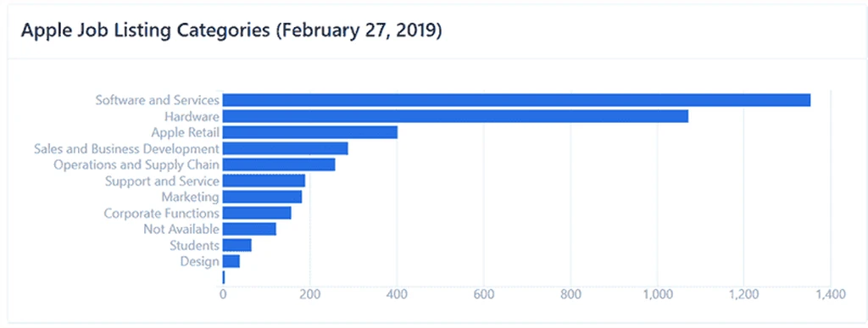The height and width of the screenshot is (328, 868).
Task: Select the Corporate Functions bar
Action: tap(257, 213)
